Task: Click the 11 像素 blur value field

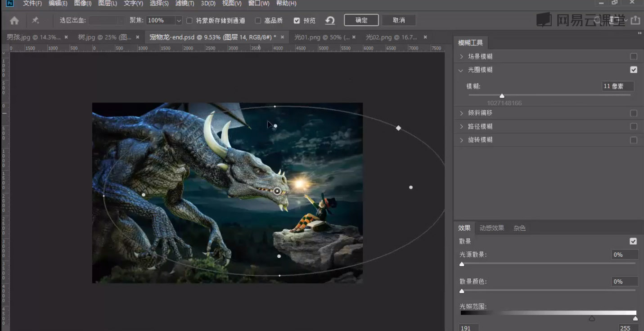Action: point(618,86)
